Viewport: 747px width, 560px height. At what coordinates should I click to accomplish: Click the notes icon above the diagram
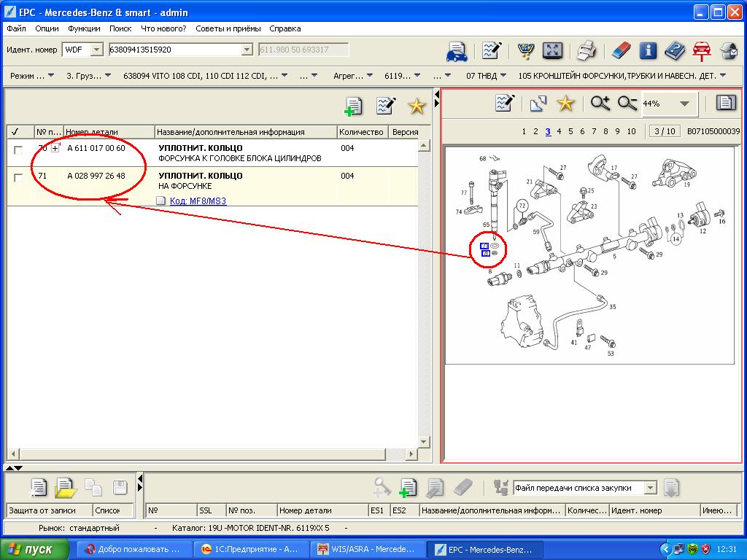tap(505, 104)
